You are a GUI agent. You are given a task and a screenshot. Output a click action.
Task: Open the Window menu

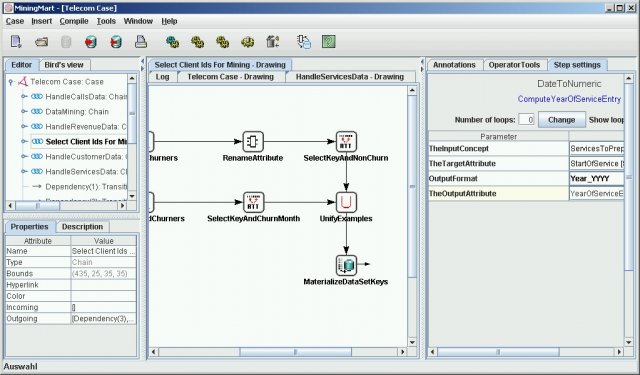[138, 21]
